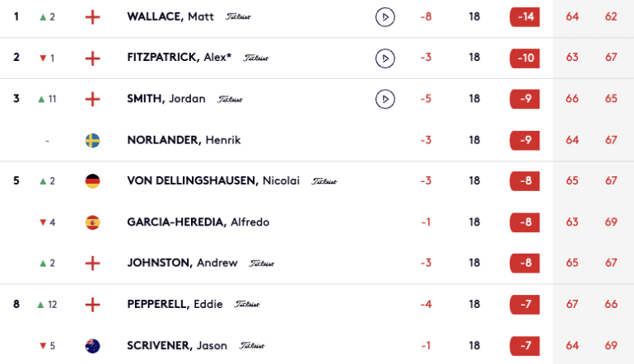Click Germany flag beside Von Dellingshausen

[x=92, y=181]
